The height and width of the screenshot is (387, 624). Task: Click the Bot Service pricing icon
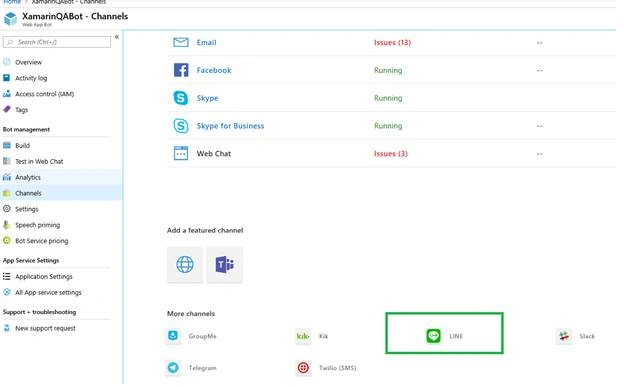[x=7, y=240]
